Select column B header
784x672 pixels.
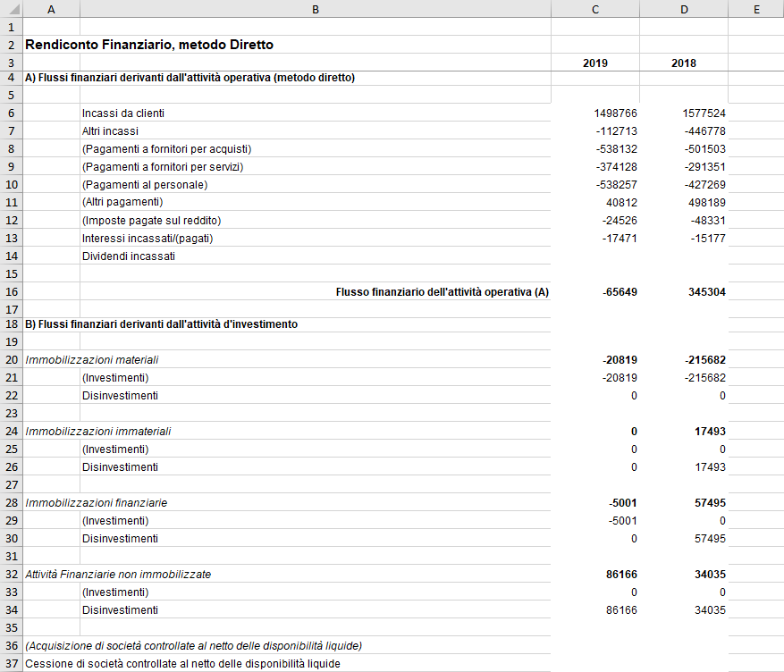click(315, 9)
